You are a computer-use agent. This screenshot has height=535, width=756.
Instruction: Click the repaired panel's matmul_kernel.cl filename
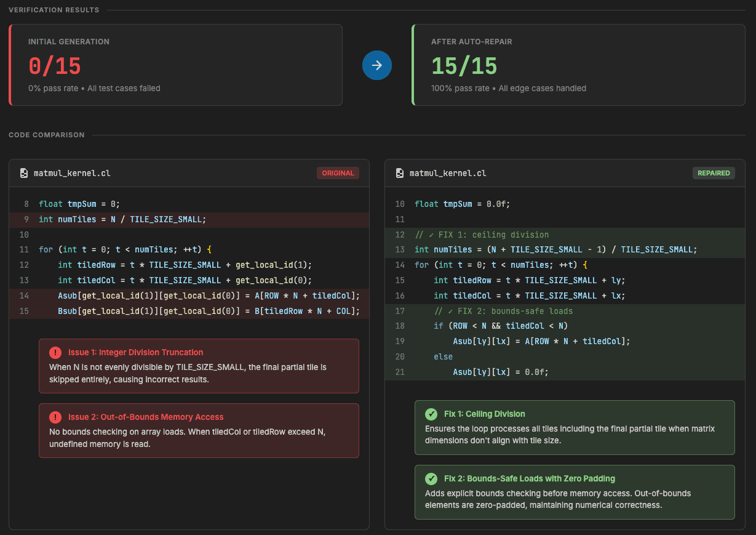[x=448, y=173]
